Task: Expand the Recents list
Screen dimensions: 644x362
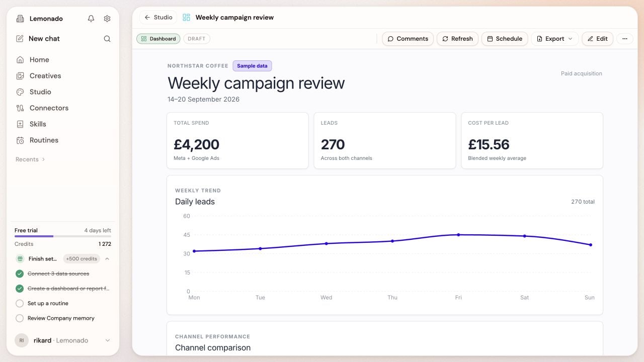Action: (30, 159)
